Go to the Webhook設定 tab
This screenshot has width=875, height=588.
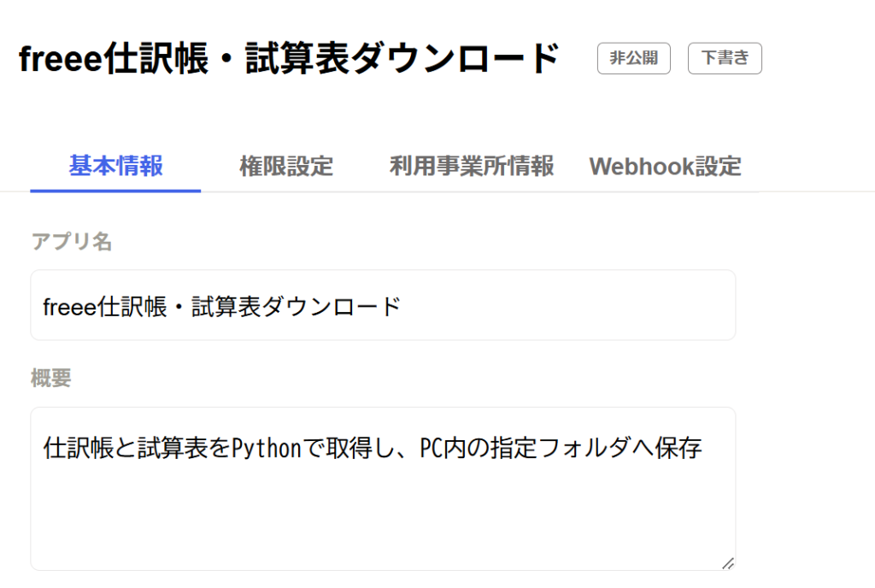(665, 167)
